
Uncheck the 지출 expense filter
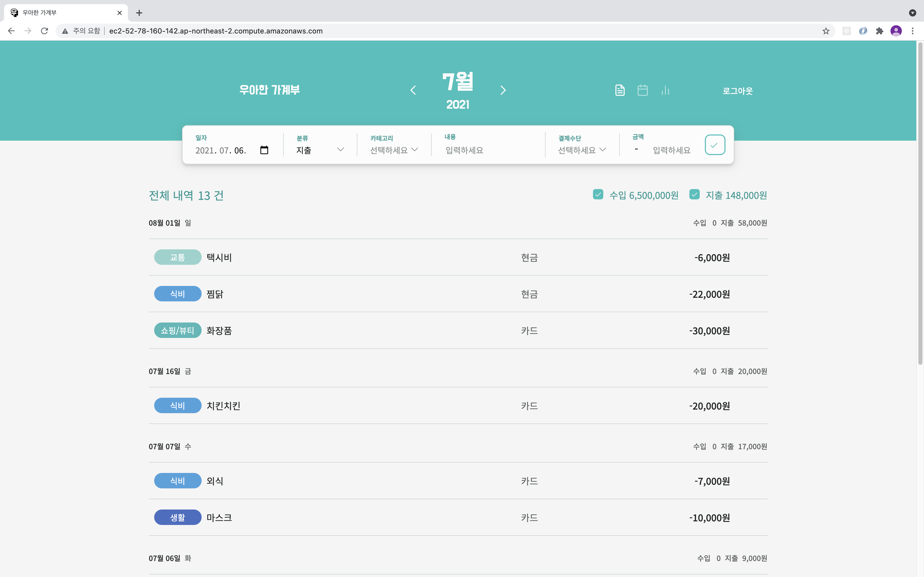coord(695,194)
